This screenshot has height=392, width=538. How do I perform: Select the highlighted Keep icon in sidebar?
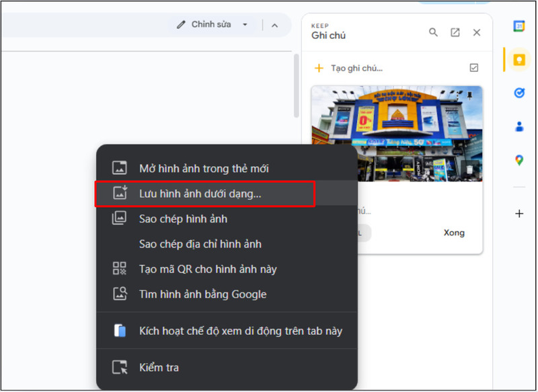coord(518,59)
